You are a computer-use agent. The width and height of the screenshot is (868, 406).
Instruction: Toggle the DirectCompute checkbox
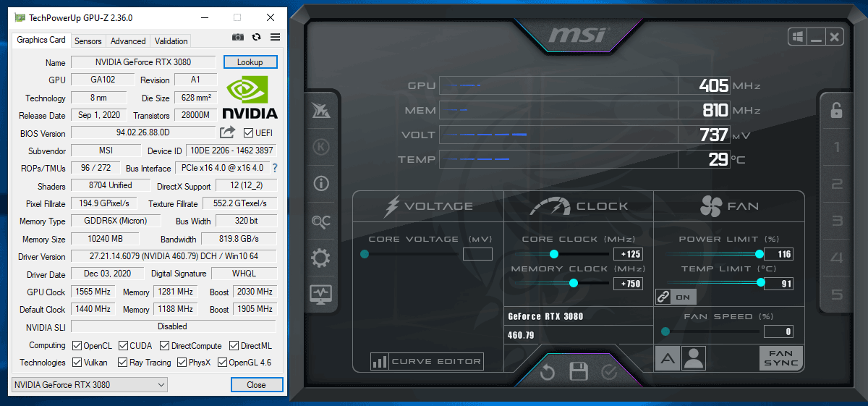(x=164, y=346)
